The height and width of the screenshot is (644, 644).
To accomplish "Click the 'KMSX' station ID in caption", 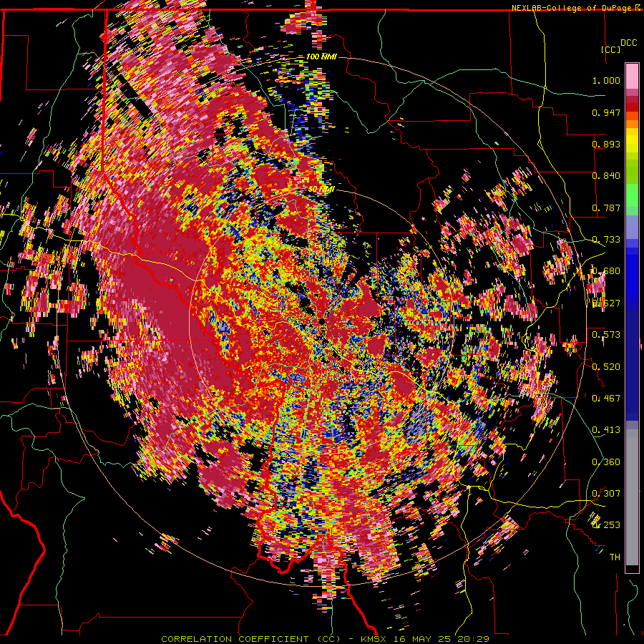I will [373, 639].
